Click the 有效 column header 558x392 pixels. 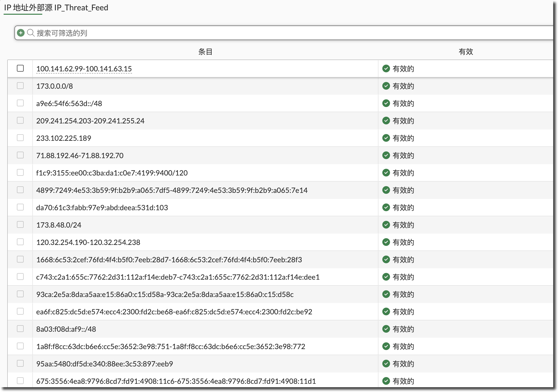466,52
